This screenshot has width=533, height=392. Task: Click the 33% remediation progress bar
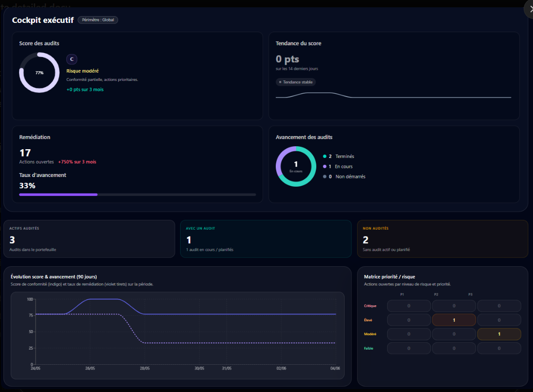tap(137, 195)
